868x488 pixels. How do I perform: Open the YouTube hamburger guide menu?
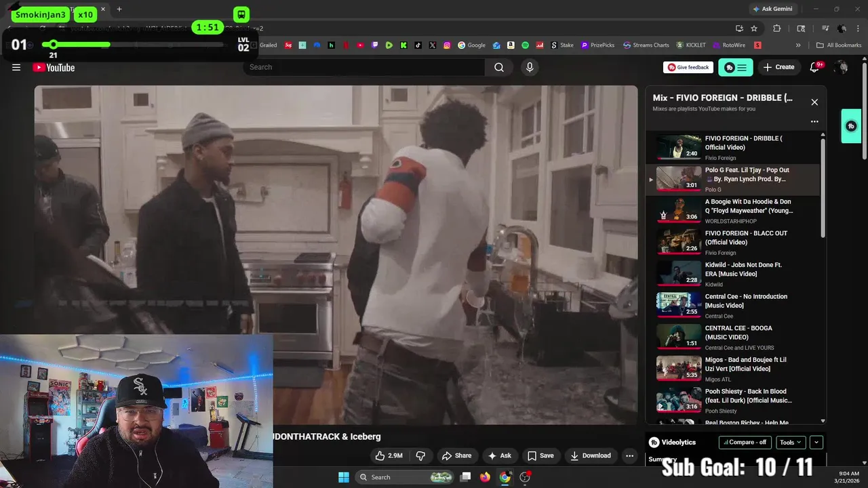click(x=16, y=67)
